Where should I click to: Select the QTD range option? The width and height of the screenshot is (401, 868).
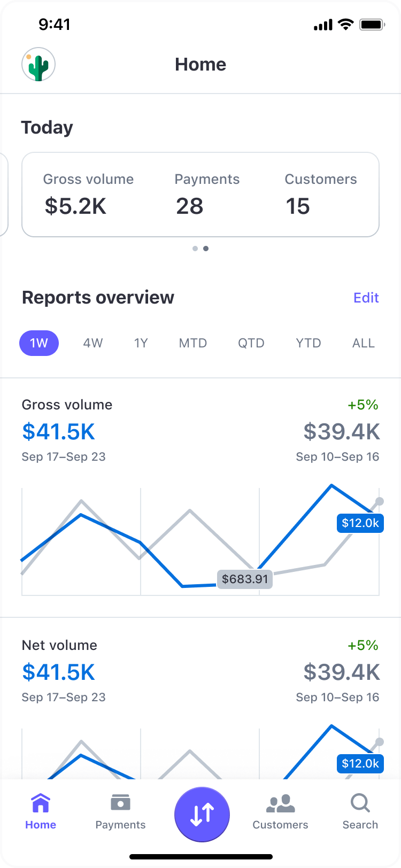(x=251, y=343)
